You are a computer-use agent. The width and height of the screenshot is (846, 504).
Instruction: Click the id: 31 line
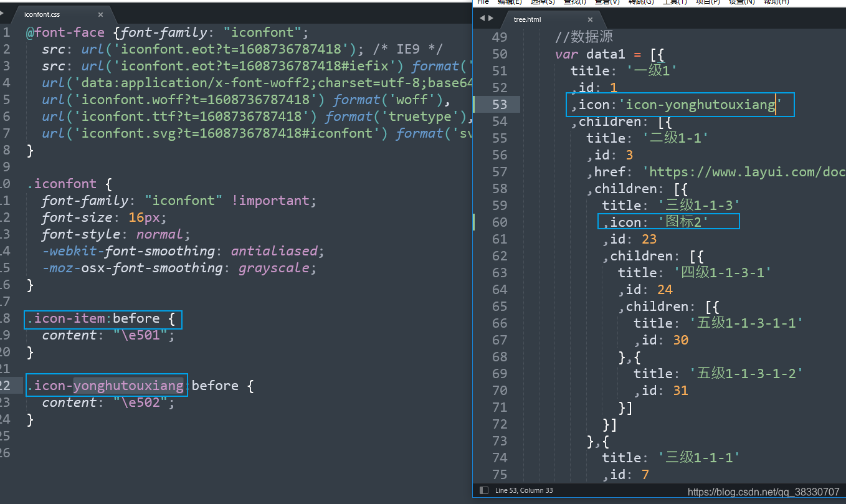(662, 391)
